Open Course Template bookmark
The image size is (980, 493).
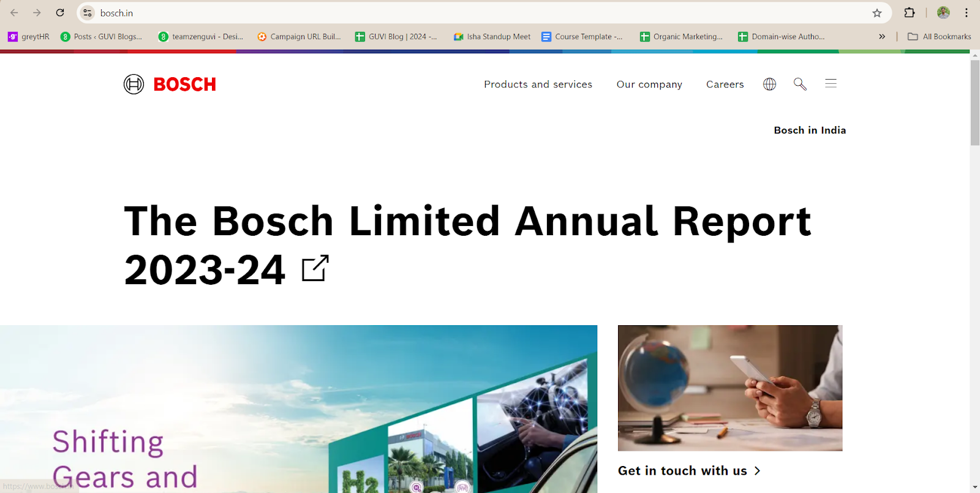point(582,37)
